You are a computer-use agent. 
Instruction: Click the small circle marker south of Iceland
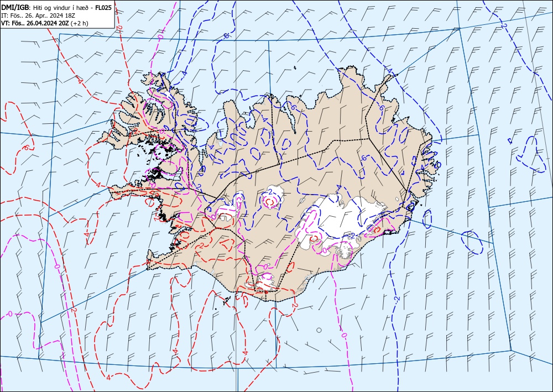pos(319,330)
